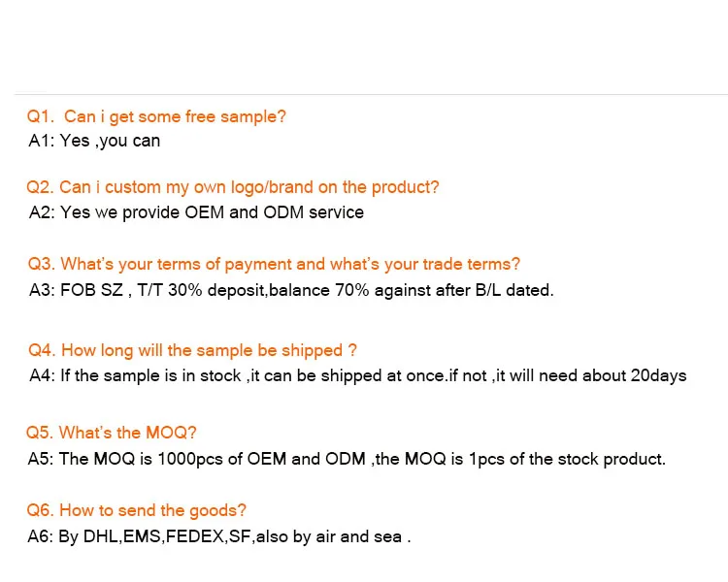Click the 'Q1.' orange label

coord(39,116)
